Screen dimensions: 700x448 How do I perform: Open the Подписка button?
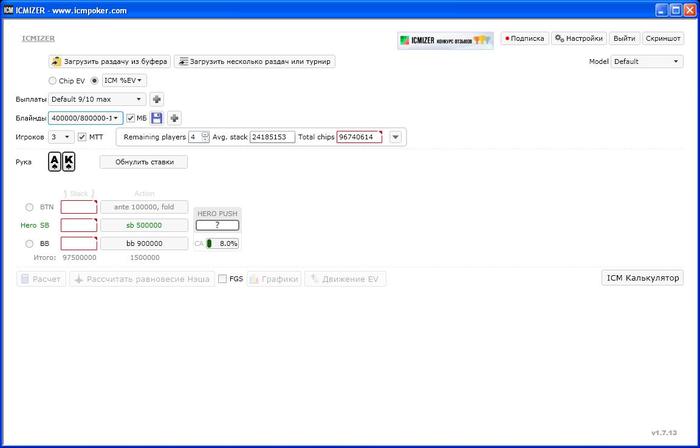525,38
